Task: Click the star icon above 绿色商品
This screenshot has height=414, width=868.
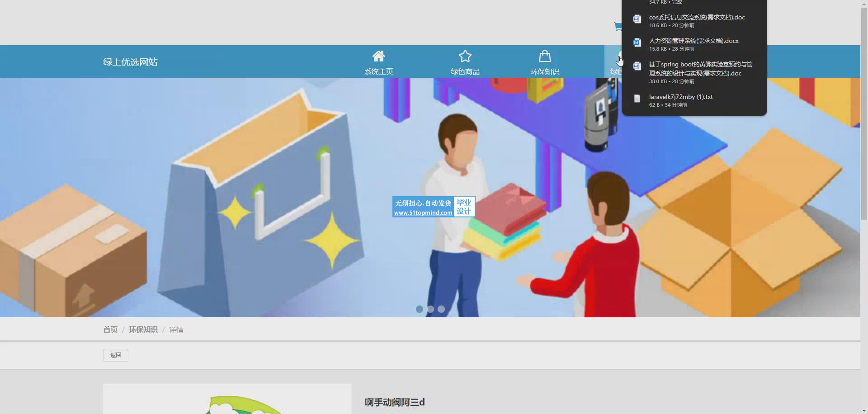Action: 465,56
